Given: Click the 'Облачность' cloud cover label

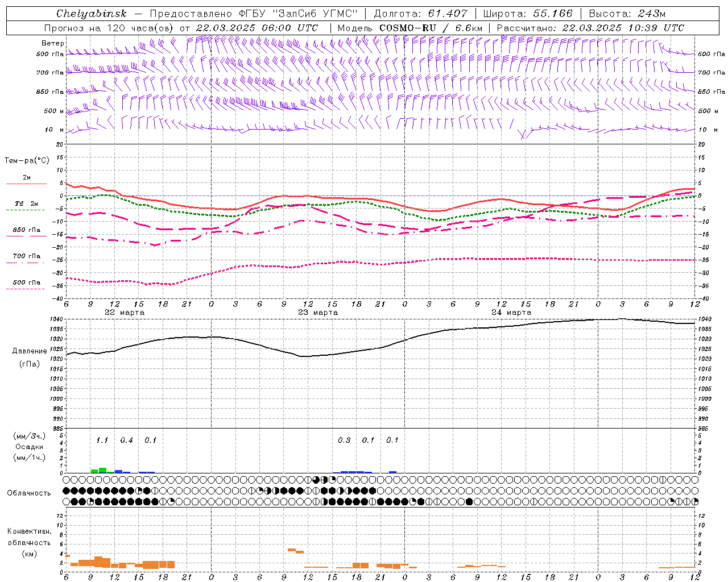Looking at the screenshot, I should tap(29, 493).
